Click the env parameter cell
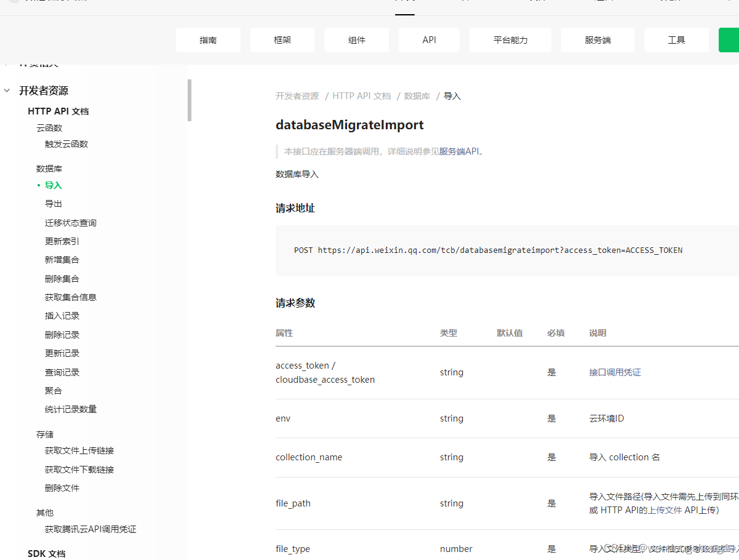The height and width of the screenshot is (560, 739). click(283, 418)
